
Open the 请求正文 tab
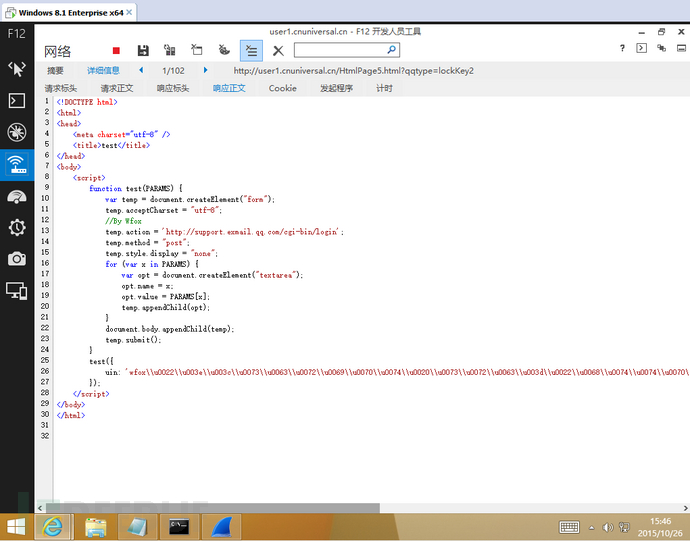117,88
